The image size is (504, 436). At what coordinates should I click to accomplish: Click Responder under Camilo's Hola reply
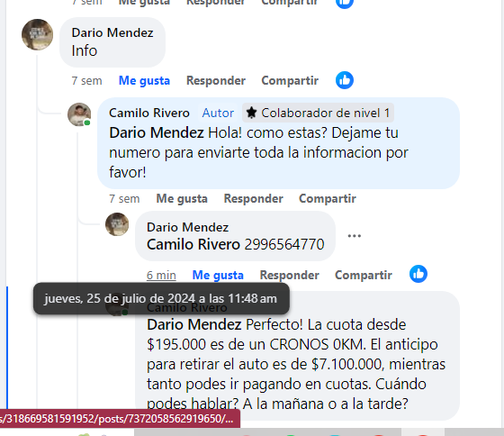click(254, 198)
